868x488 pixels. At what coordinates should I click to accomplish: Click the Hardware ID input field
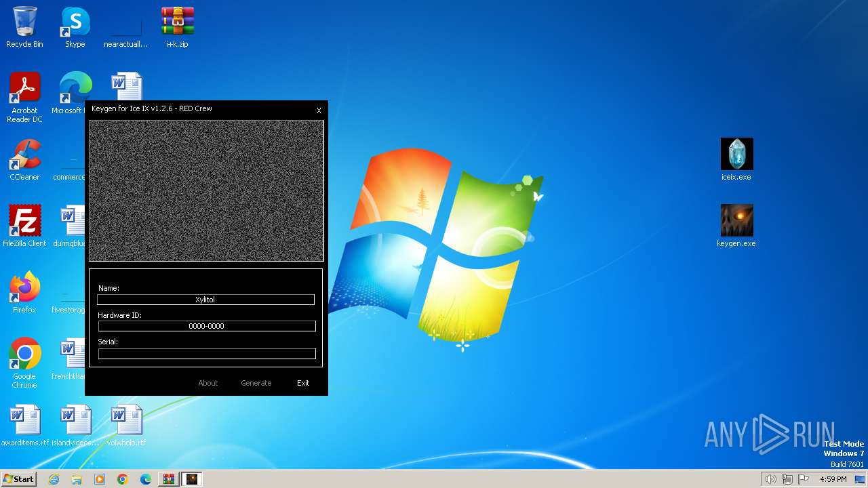207,326
